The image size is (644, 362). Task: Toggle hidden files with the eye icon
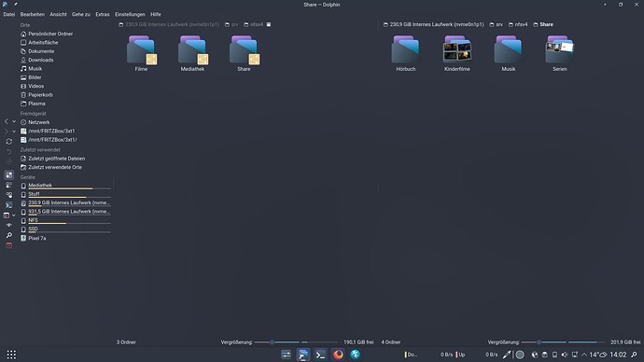tap(9, 225)
